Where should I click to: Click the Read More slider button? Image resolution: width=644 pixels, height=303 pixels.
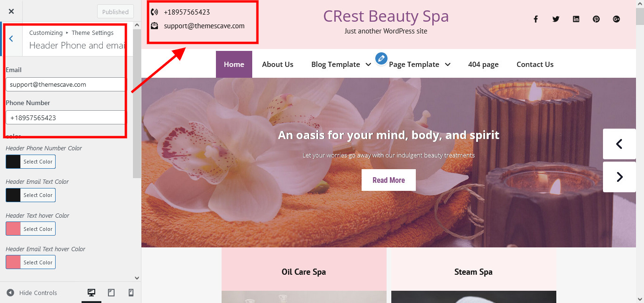coord(388,180)
